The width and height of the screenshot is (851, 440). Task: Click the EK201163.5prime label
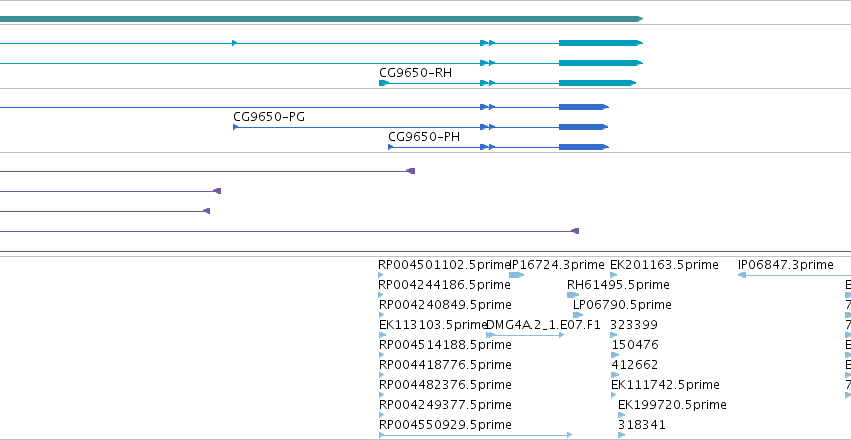coord(664,265)
